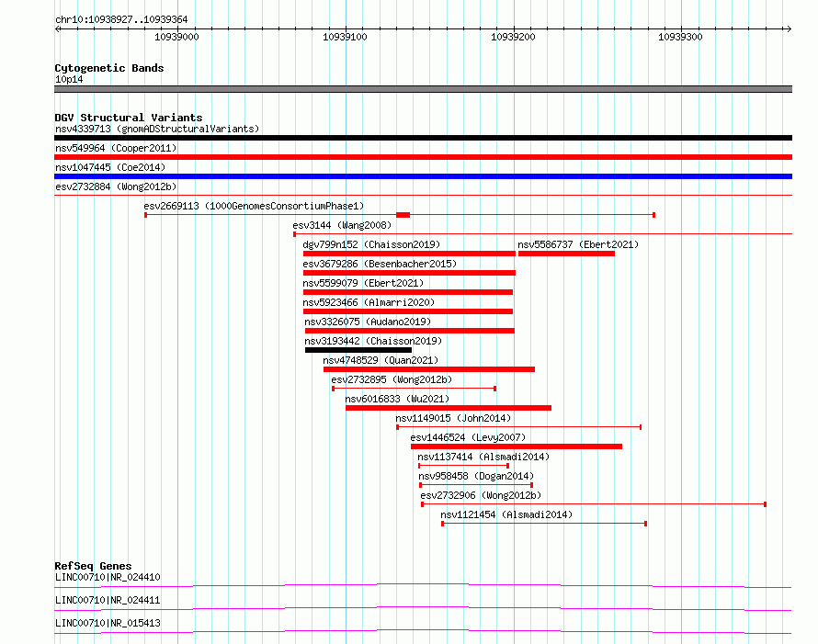
Task: Click the LINC00710|NR_024410 gene label
Action: click(108, 577)
